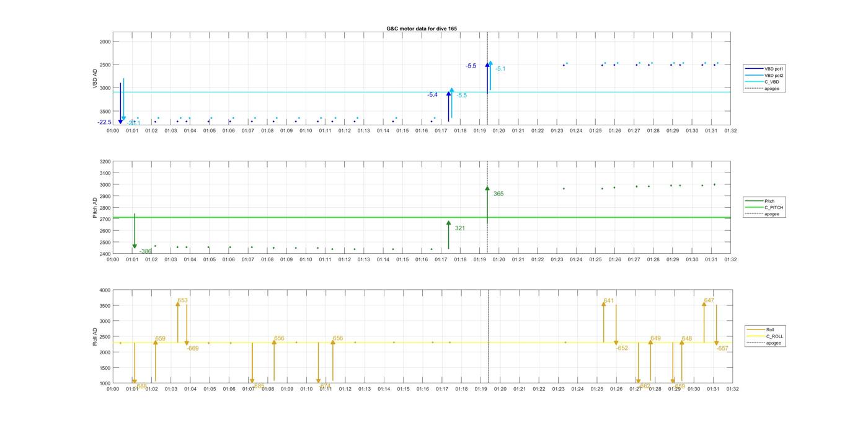Click the '659' roll annotation
The height and width of the screenshot is (430, 868).
pos(160,339)
